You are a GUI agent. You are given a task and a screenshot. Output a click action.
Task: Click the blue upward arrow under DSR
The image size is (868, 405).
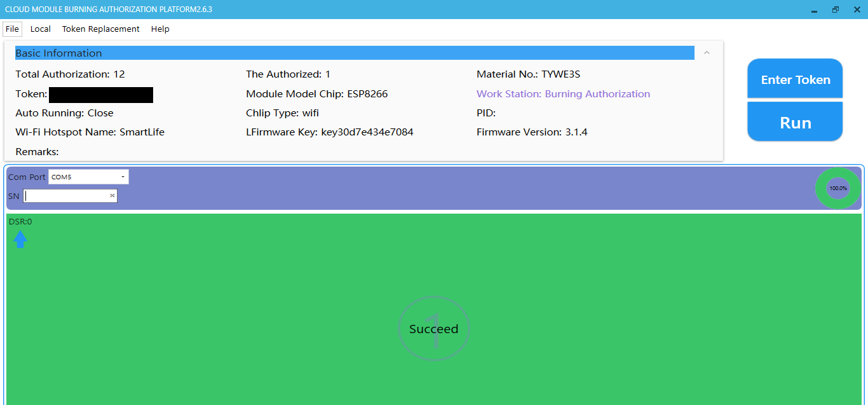click(x=20, y=239)
